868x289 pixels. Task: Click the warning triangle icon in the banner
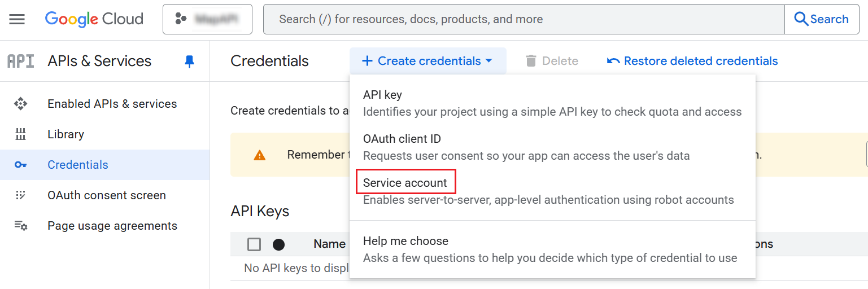(x=260, y=155)
